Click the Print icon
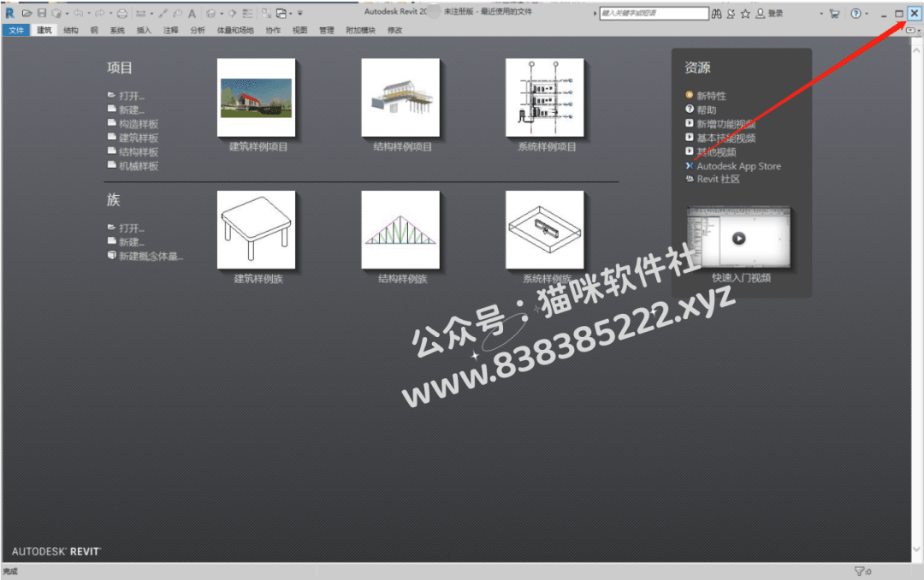This screenshot has width=924, height=580. [122, 13]
